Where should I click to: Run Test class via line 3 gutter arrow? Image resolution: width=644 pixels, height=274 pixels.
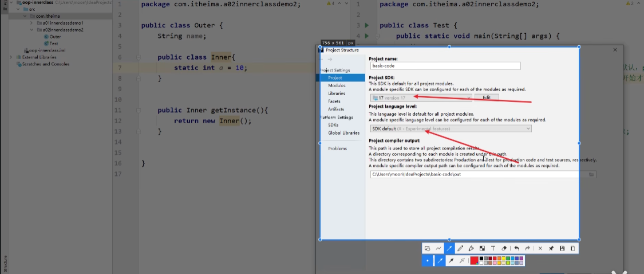pos(367,25)
